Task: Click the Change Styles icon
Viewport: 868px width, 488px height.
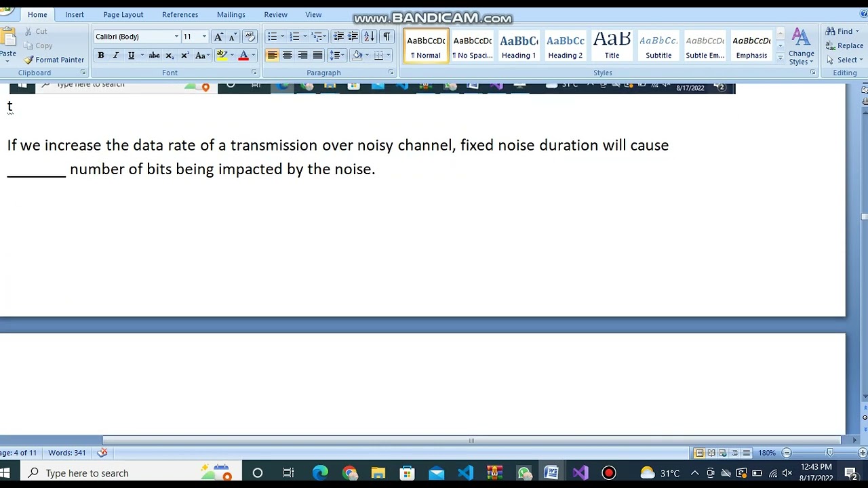Action: click(x=801, y=46)
